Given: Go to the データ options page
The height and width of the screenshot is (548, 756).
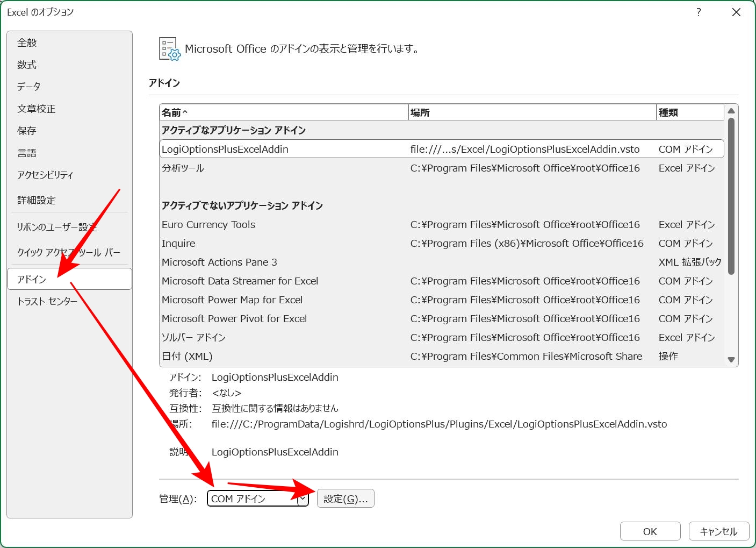Looking at the screenshot, I should click(69, 87).
